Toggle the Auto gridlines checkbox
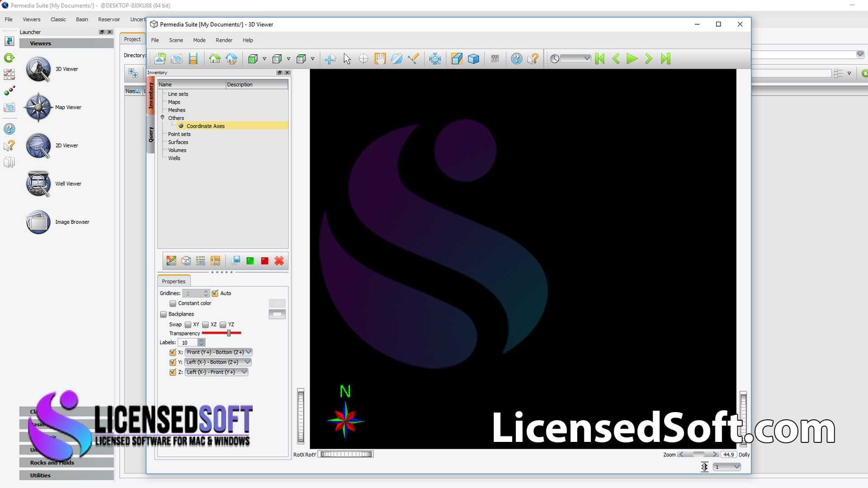The width and height of the screenshot is (868, 488). 215,293
